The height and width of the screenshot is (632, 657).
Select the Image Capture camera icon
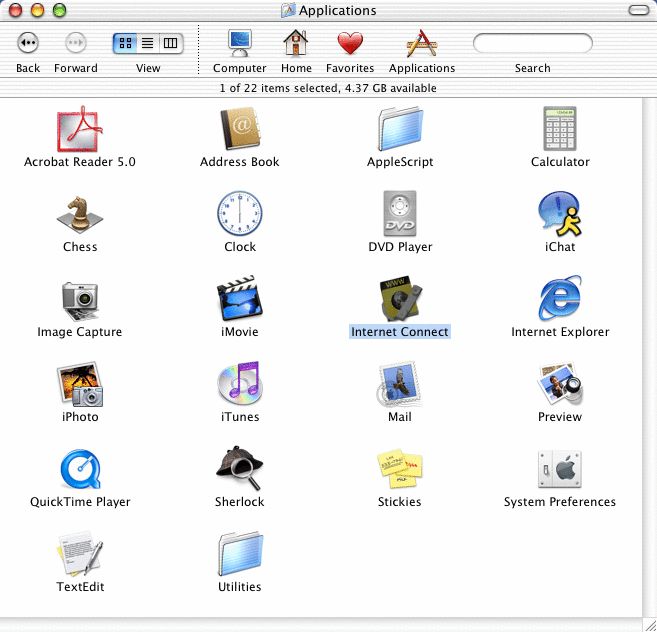[80, 300]
